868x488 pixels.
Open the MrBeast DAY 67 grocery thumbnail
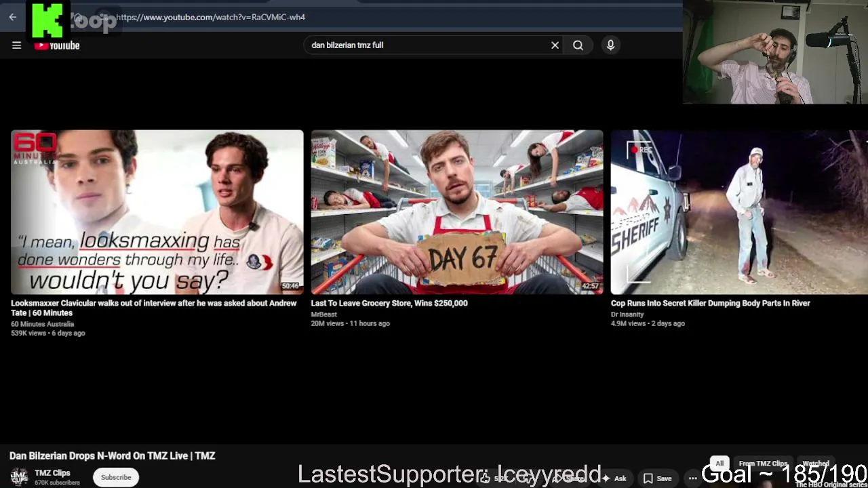coord(457,212)
